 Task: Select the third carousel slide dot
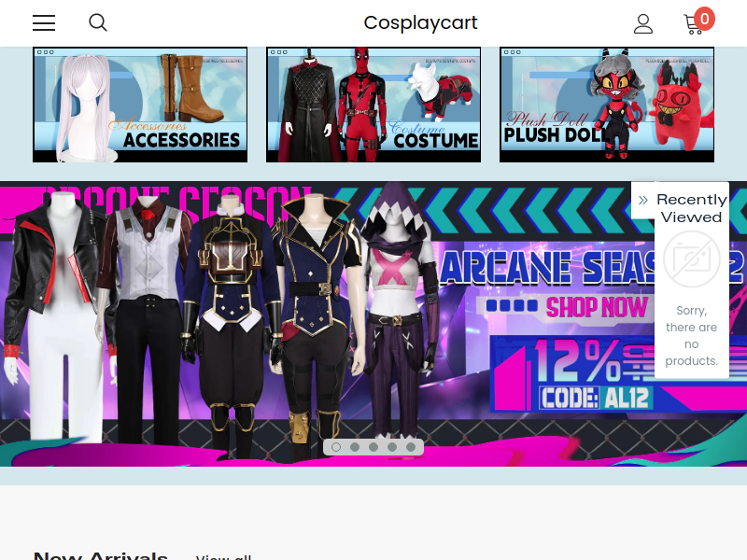point(373,447)
